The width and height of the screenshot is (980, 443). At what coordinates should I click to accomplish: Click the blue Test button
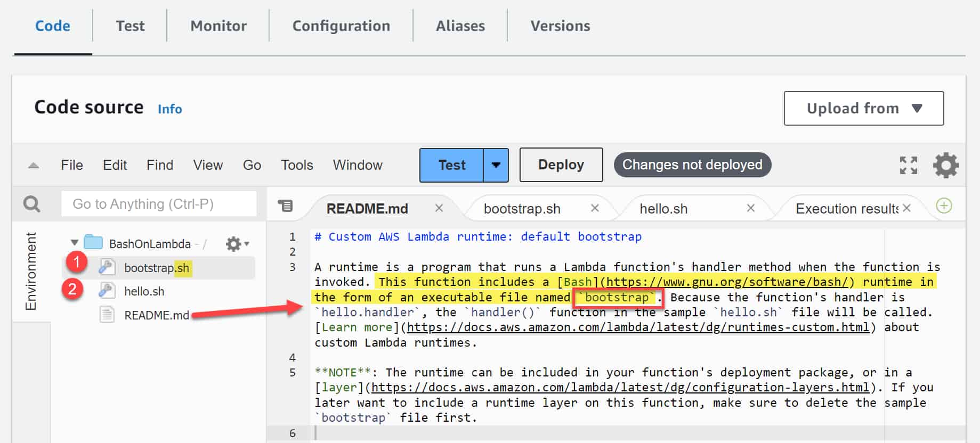point(452,165)
